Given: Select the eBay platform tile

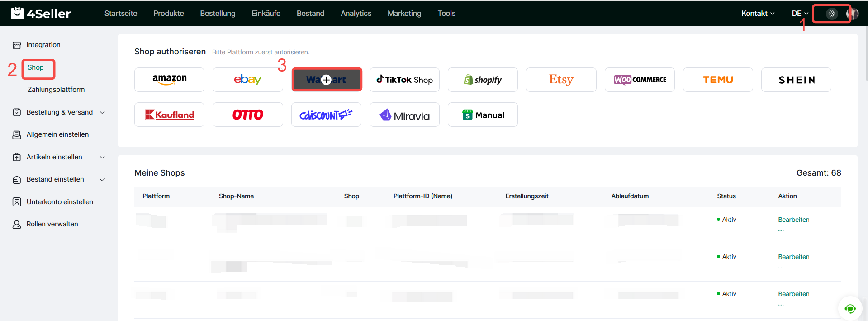Looking at the screenshot, I should click(247, 80).
